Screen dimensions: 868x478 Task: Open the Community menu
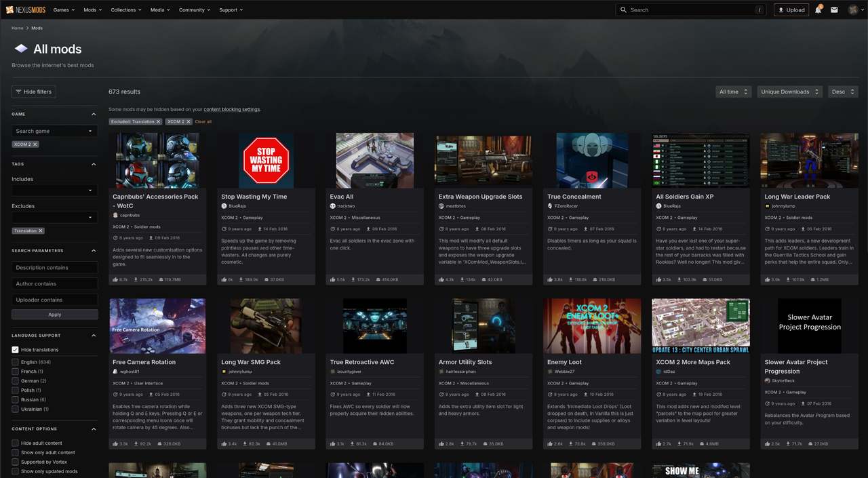(195, 10)
